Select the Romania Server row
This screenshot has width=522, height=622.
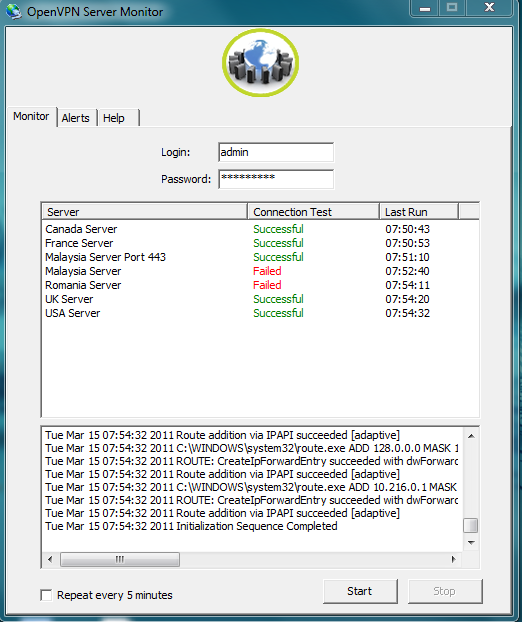pos(260,285)
